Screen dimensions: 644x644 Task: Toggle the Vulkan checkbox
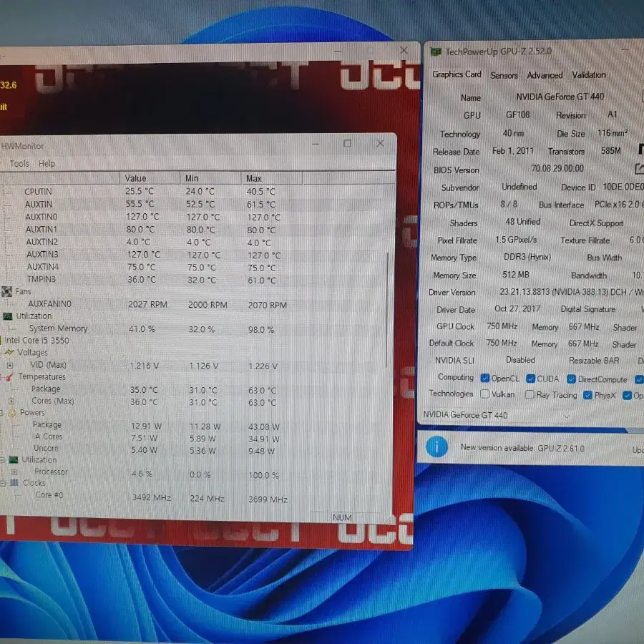(x=484, y=394)
